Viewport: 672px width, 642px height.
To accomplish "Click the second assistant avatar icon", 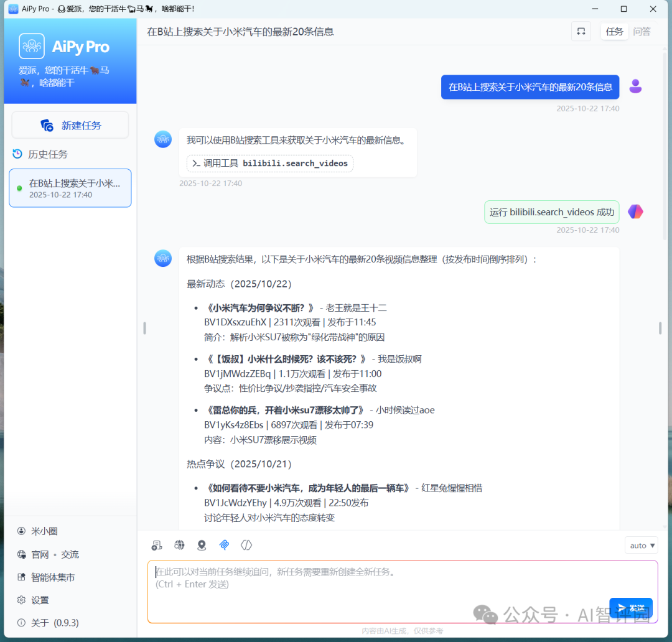I will click(163, 258).
